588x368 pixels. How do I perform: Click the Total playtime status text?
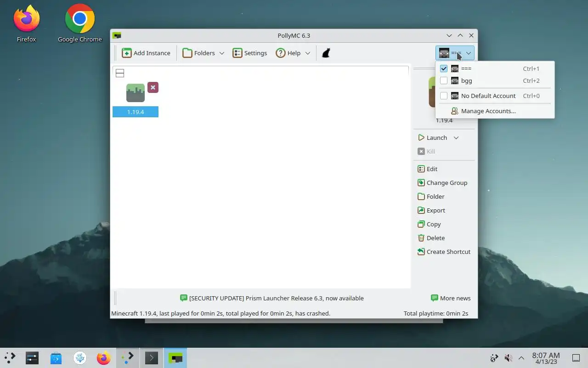click(x=436, y=313)
